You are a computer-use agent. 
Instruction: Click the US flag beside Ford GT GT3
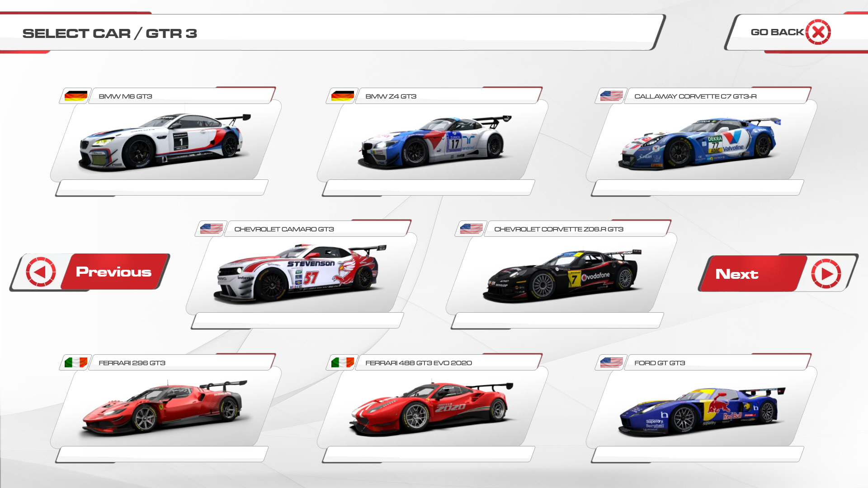point(611,363)
